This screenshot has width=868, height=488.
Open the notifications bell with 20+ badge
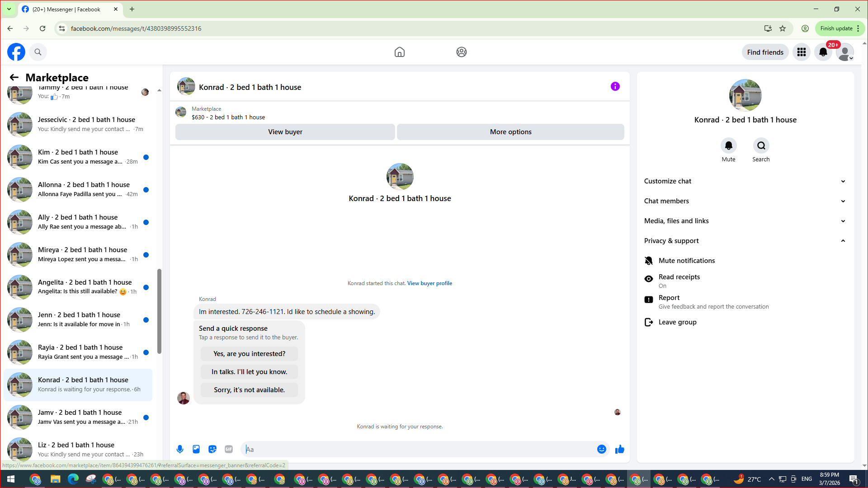click(x=823, y=52)
